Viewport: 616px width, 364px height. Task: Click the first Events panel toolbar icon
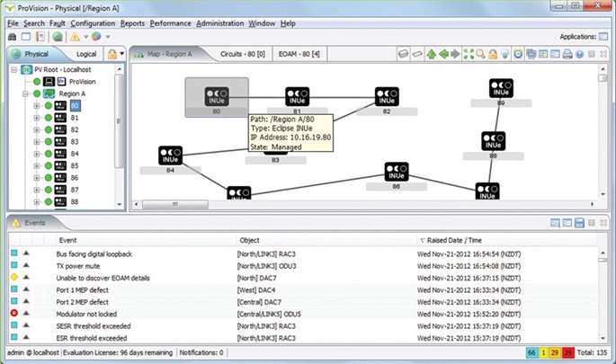pos(555,223)
